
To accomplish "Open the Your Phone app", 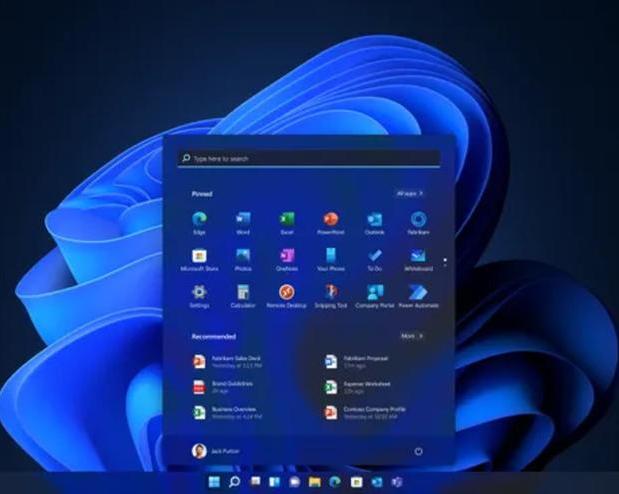I will 331,259.
